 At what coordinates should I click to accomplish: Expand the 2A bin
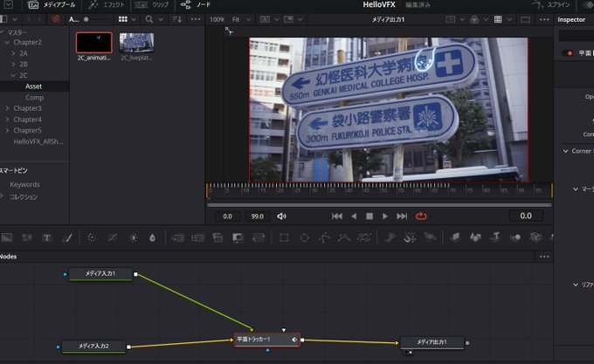pos(14,53)
